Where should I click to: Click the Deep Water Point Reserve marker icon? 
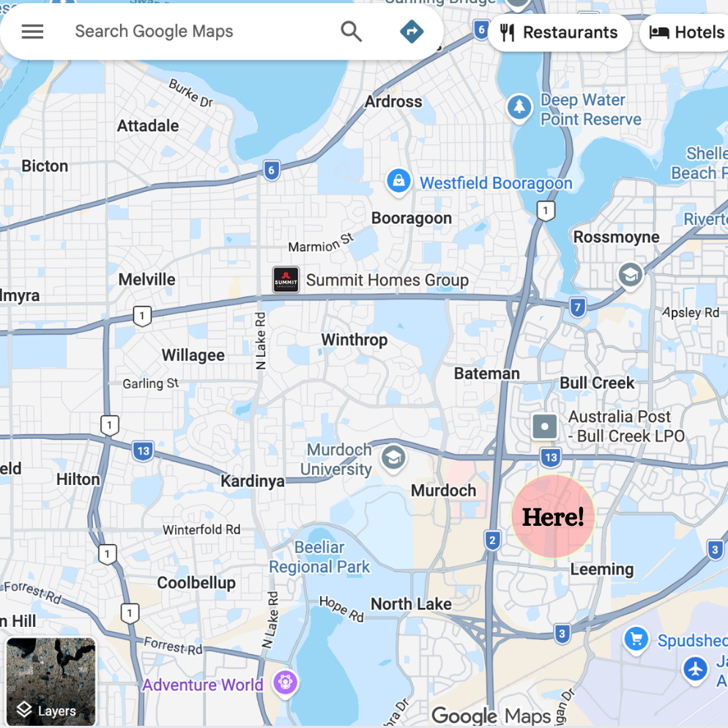(x=518, y=108)
